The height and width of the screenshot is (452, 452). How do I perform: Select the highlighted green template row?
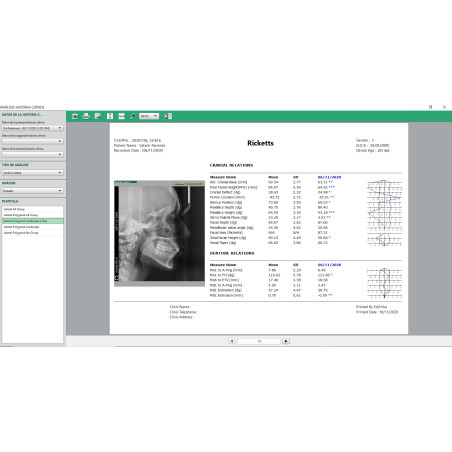coord(33,221)
